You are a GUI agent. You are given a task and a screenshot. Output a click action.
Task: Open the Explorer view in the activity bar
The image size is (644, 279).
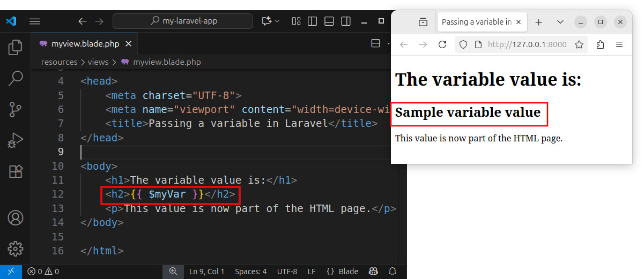pos(16,47)
